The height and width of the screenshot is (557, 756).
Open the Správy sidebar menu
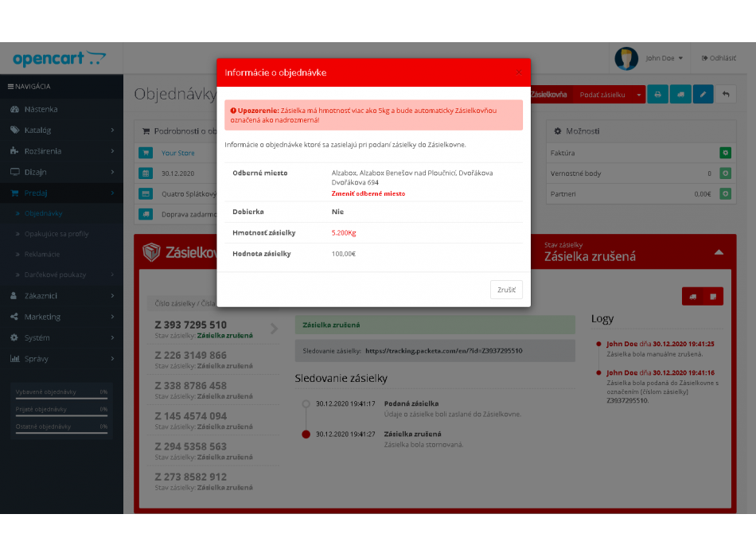coord(62,359)
